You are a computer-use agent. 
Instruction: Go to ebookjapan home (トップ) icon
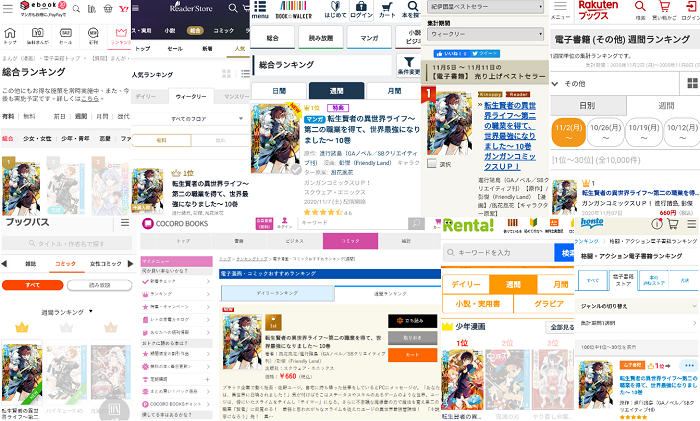click(10, 36)
